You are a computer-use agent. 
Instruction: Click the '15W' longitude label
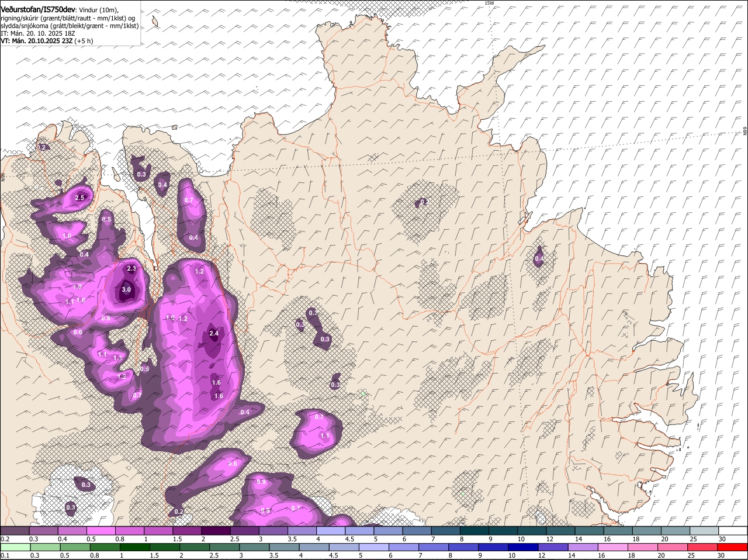489,3
